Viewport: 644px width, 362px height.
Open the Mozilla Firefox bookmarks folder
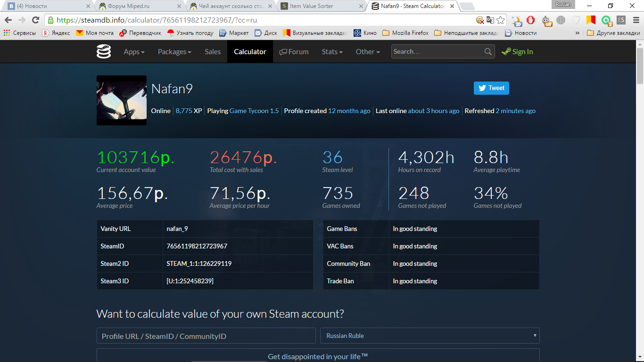[405, 33]
